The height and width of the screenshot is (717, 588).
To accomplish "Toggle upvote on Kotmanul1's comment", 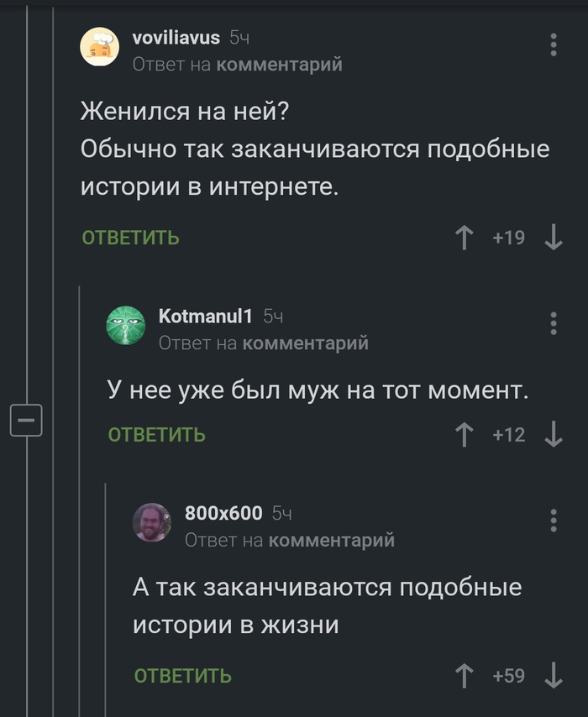I will 464,434.
